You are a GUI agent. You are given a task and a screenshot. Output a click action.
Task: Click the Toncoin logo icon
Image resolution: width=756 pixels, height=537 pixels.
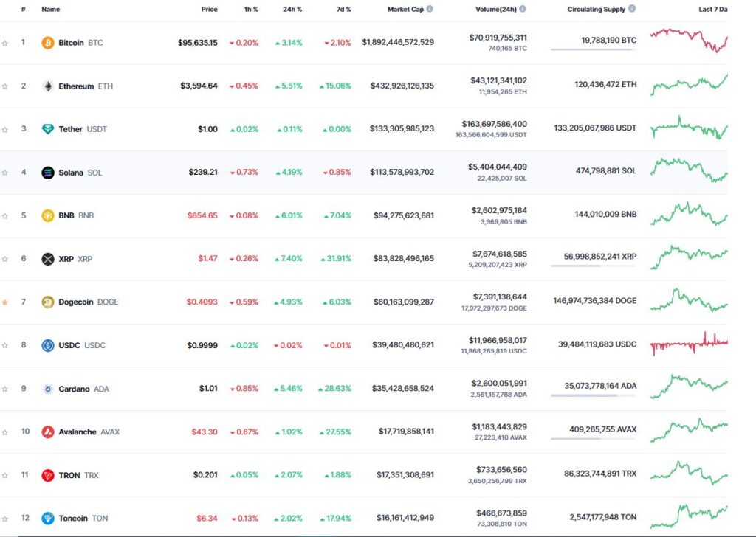point(48,519)
